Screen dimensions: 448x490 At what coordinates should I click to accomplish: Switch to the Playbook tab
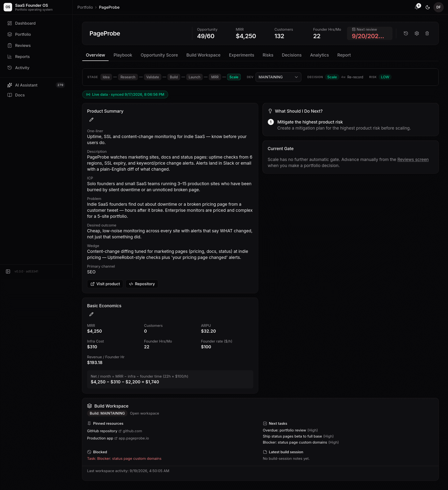(123, 55)
